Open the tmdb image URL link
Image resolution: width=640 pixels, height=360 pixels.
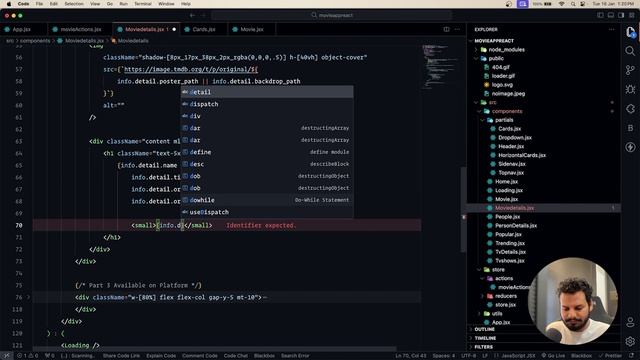pyautogui.click(x=191, y=69)
